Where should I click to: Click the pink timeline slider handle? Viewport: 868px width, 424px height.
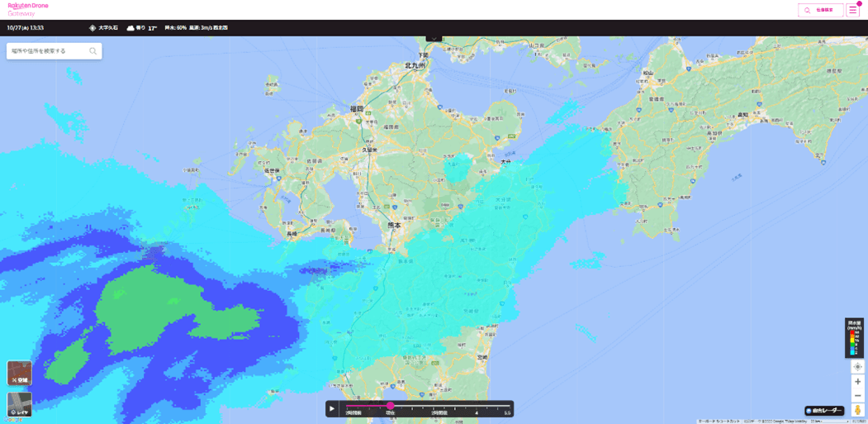391,406
